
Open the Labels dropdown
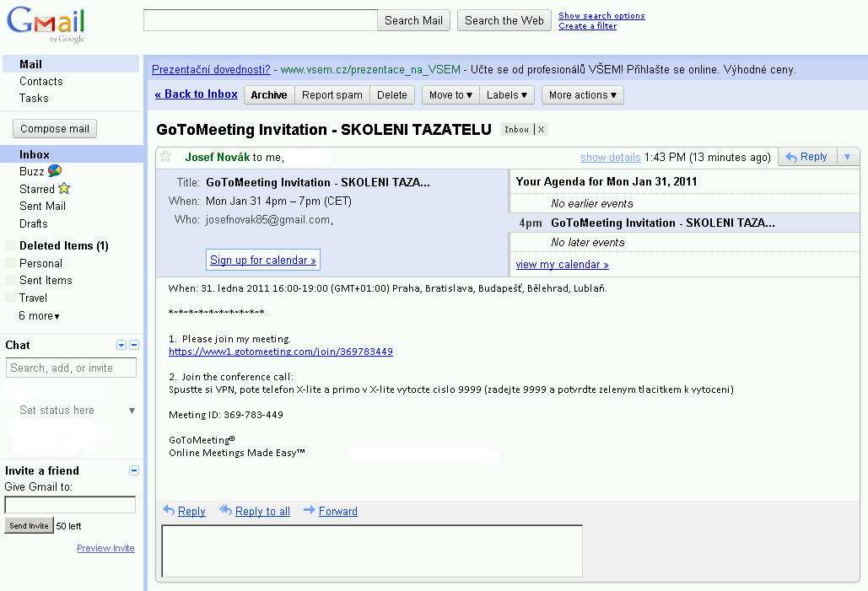click(x=506, y=95)
